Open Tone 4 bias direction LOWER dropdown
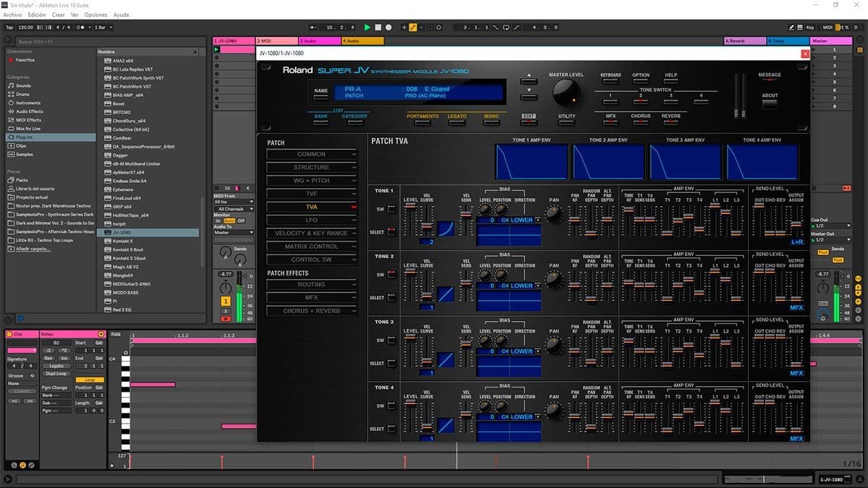Screen dimensions: 868x488 pyautogui.click(x=526, y=417)
